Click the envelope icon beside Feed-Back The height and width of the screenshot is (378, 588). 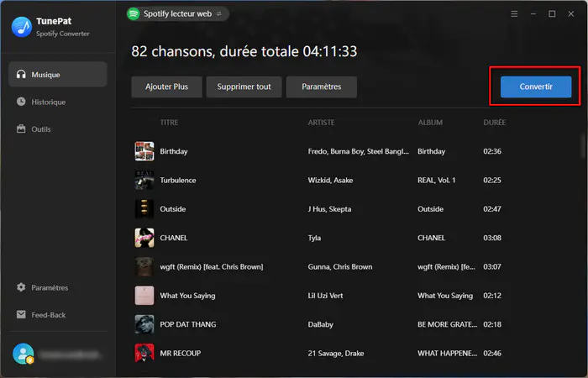21,314
